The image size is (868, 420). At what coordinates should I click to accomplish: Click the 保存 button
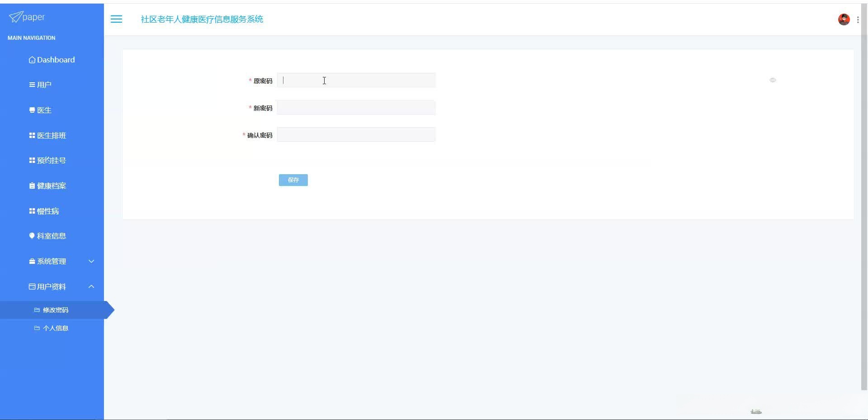click(293, 180)
